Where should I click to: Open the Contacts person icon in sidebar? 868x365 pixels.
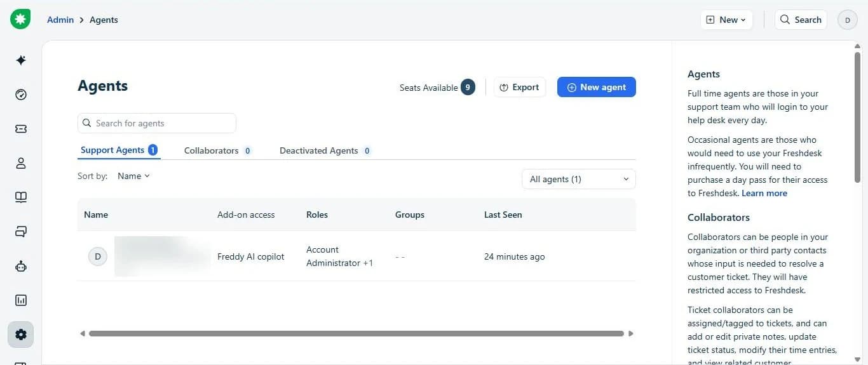point(21,163)
